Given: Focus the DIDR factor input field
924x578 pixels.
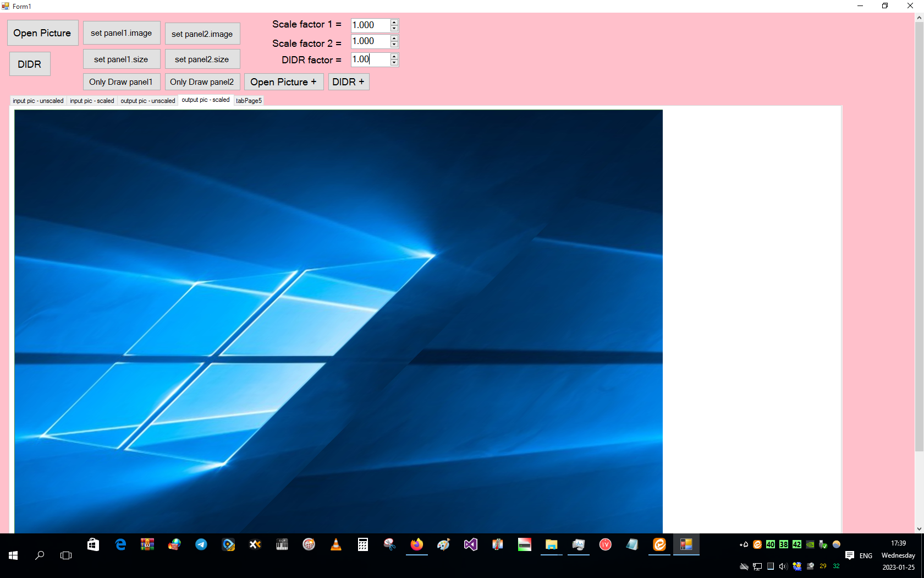Looking at the screenshot, I should [371, 59].
